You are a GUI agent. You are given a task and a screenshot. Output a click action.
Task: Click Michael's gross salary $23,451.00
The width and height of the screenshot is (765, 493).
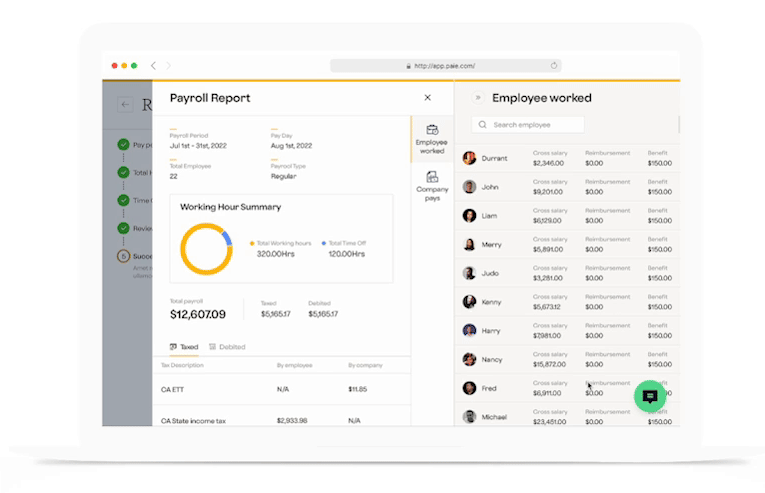pos(549,422)
